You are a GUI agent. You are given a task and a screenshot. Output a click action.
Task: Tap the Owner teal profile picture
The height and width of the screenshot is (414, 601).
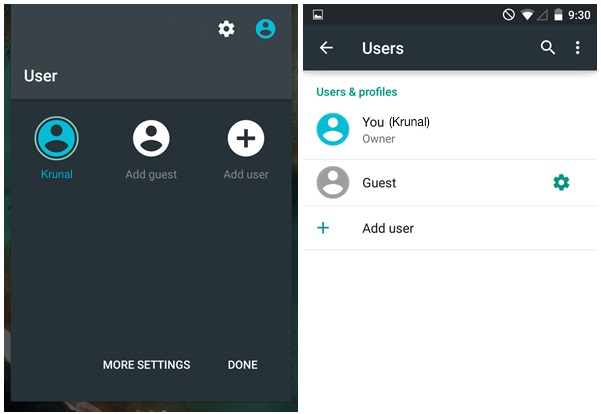tap(333, 129)
